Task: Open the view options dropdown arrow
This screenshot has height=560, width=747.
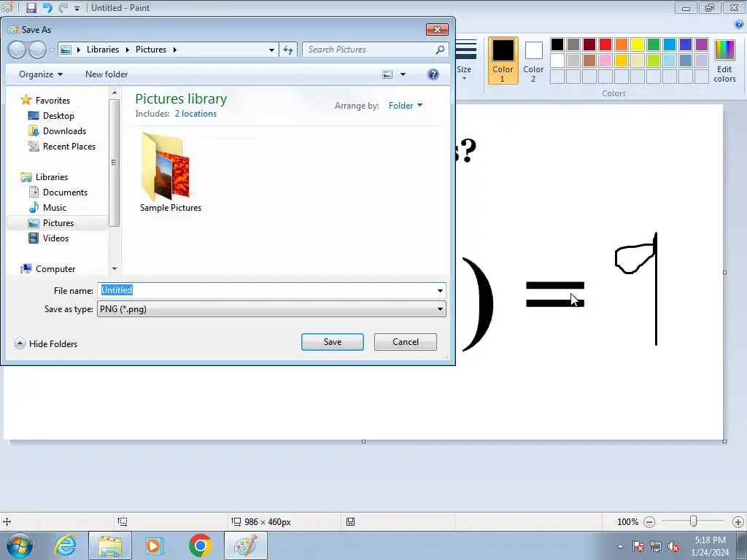Action: [403, 74]
